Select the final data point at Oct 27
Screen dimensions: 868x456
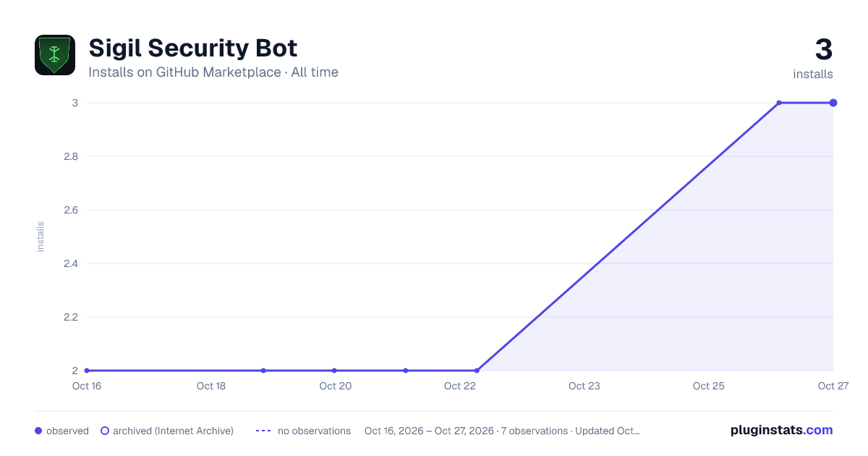pos(833,103)
